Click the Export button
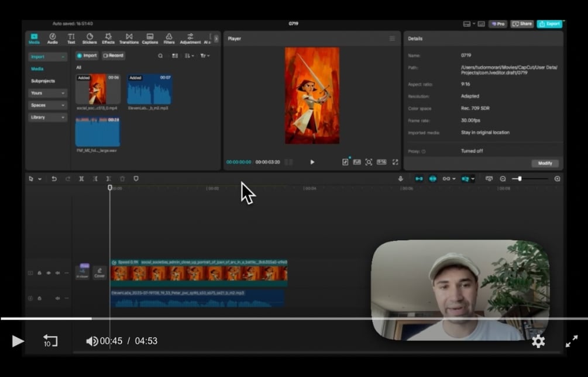 (549, 24)
